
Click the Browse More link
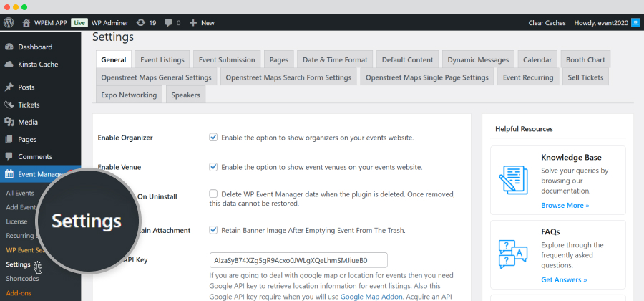tap(565, 205)
